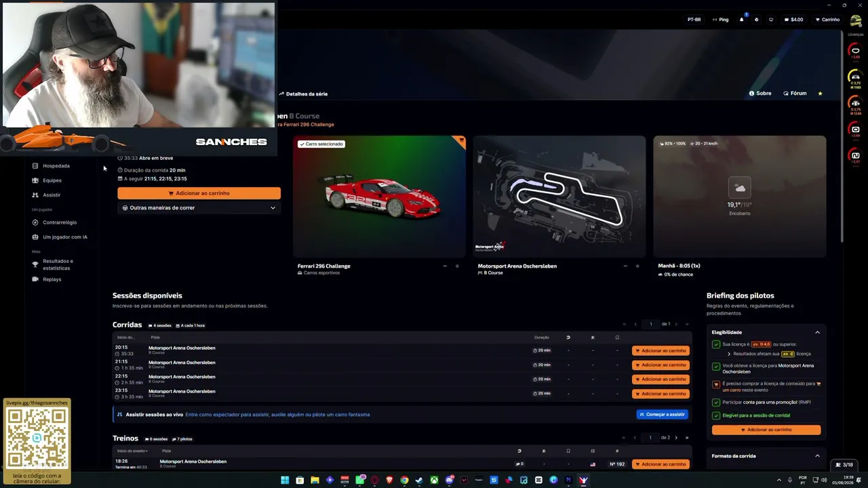Open Resultados e estatísticas
This screenshot has width=868, height=488.
(58, 264)
